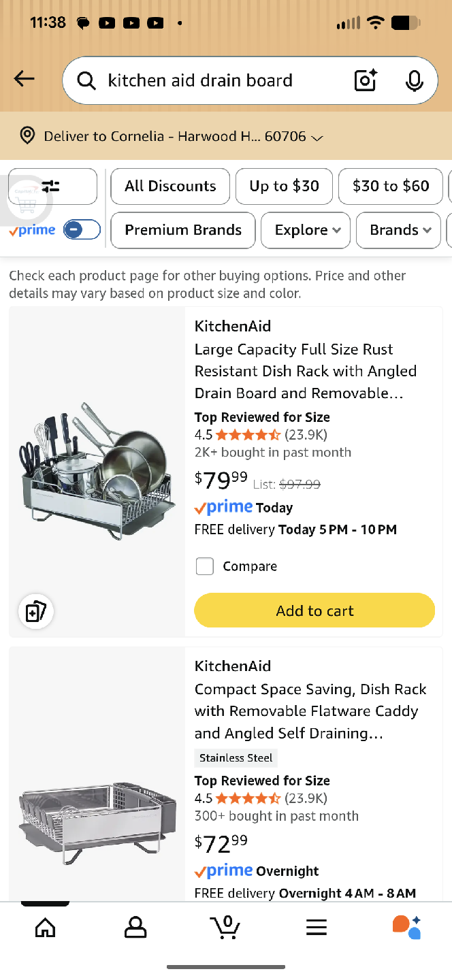Tap the shopping cart icon

point(226,926)
